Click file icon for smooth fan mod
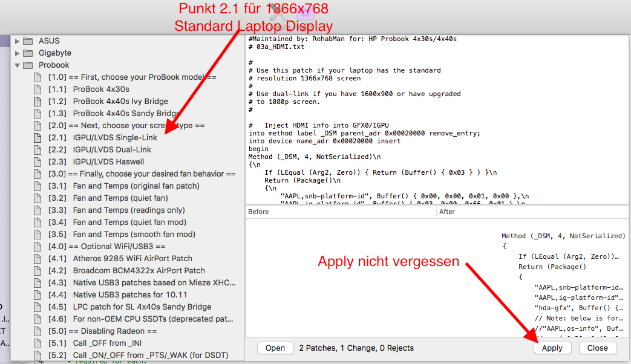631x364 pixels. click(38, 234)
